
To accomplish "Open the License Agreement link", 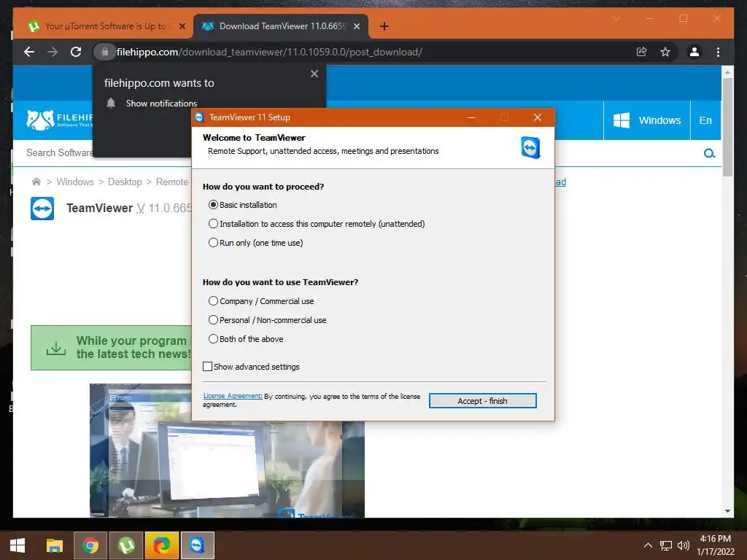I will pos(233,396).
